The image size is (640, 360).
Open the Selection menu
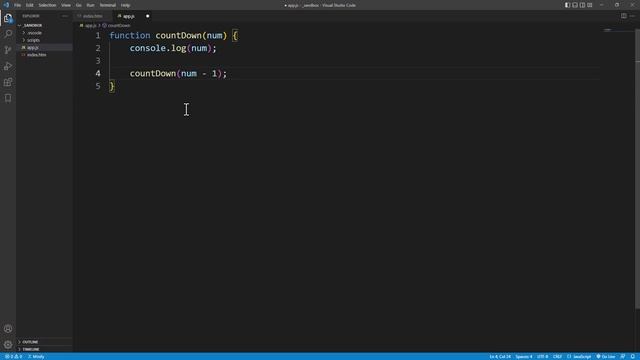(x=47, y=5)
